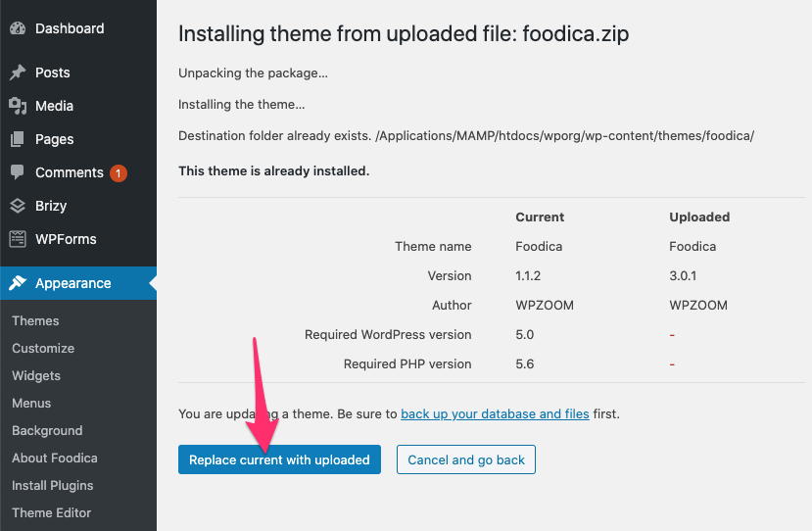Go to Install Plugins

tap(53, 485)
